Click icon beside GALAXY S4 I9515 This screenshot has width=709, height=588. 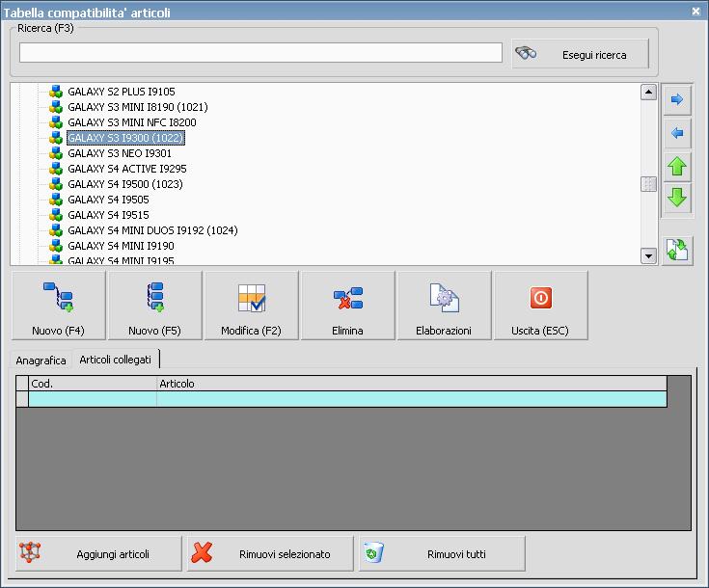56,214
